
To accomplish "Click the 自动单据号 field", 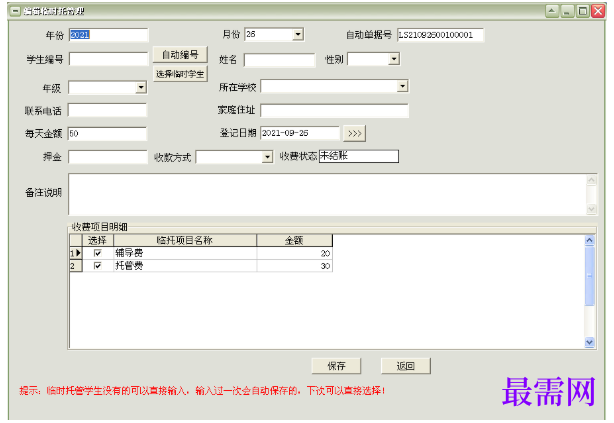I will [x=440, y=35].
